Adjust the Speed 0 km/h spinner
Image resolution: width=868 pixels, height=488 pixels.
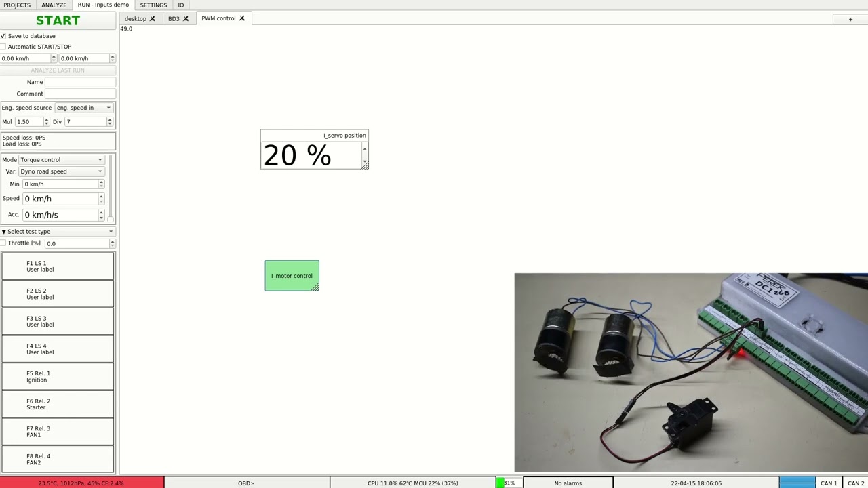click(x=101, y=199)
